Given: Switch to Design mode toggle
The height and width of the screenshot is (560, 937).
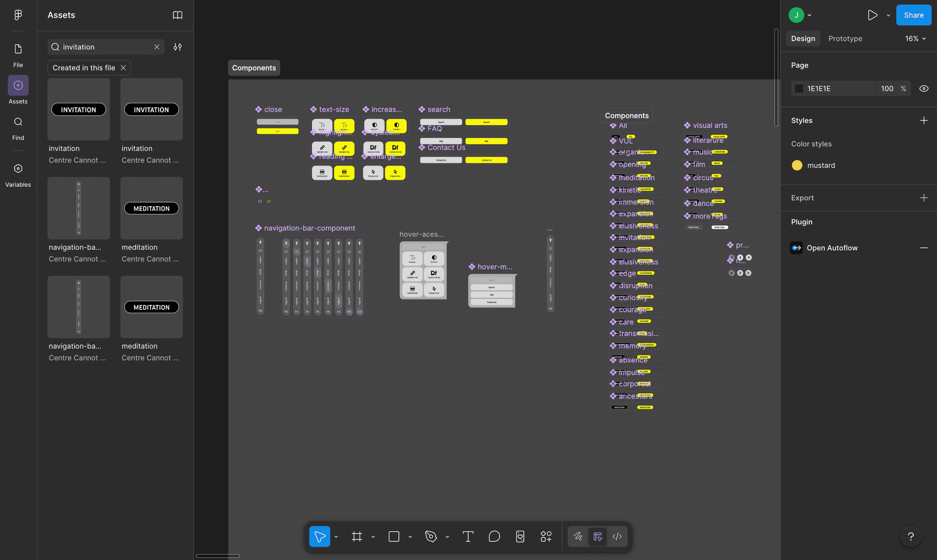Looking at the screenshot, I should click(x=598, y=536).
